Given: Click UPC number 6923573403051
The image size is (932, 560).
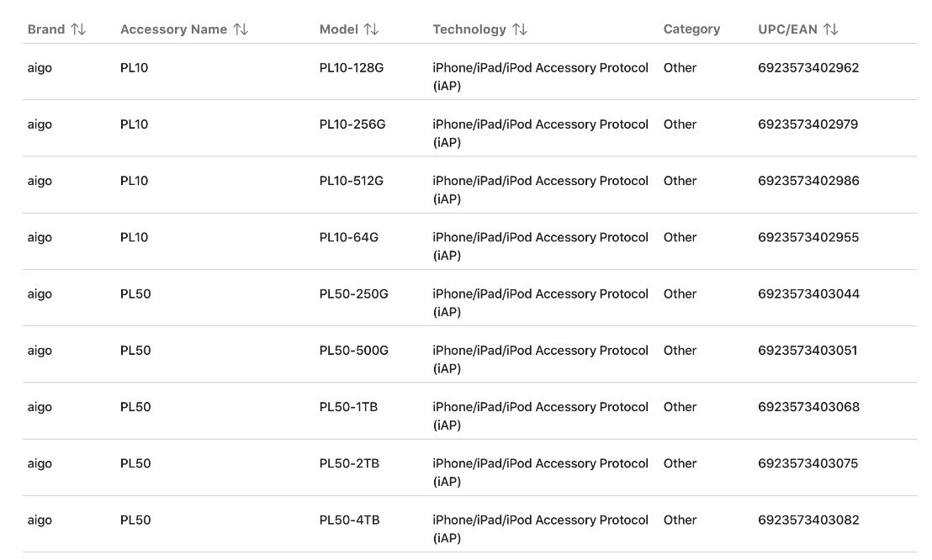Looking at the screenshot, I should click(808, 350).
